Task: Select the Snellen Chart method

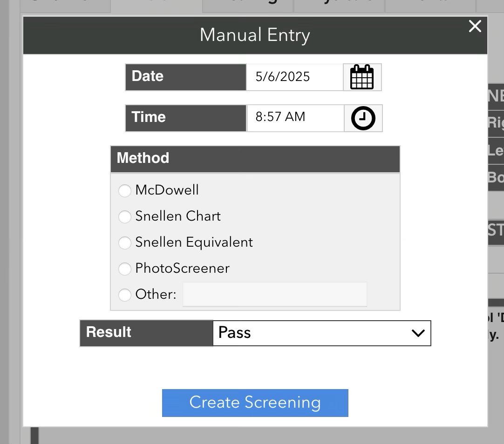Action: point(124,216)
